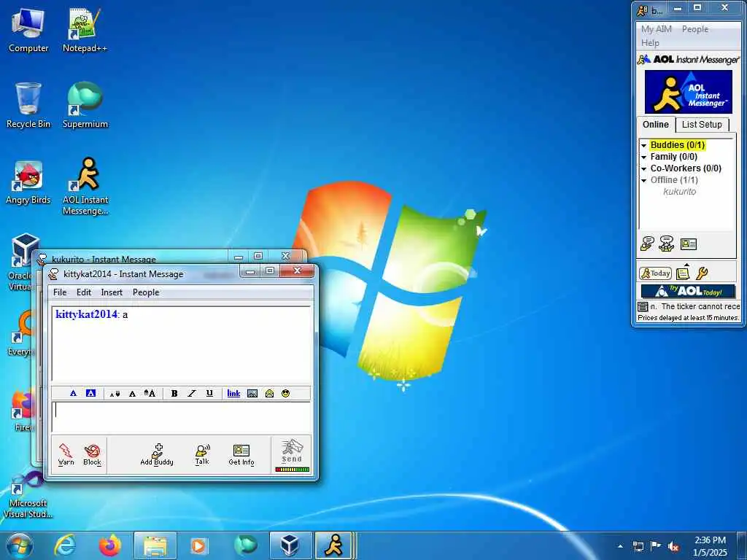The width and height of the screenshot is (747, 560).
Task: Insert a picture into the message
Action: (x=252, y=393)
